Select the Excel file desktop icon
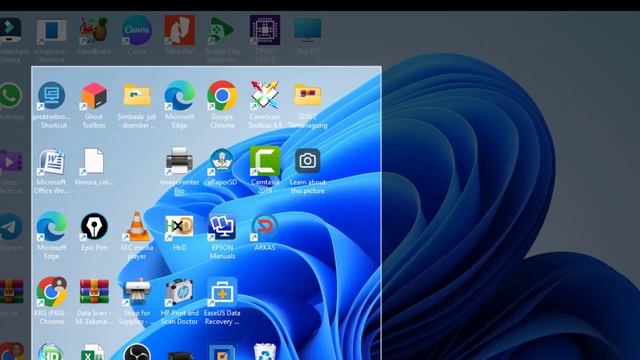640x360 pixels. pos(92,352)
